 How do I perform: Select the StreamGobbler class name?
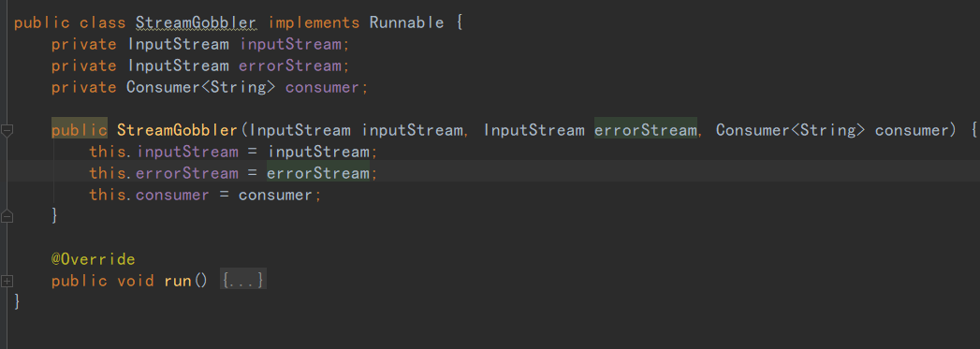pos(196,23)
